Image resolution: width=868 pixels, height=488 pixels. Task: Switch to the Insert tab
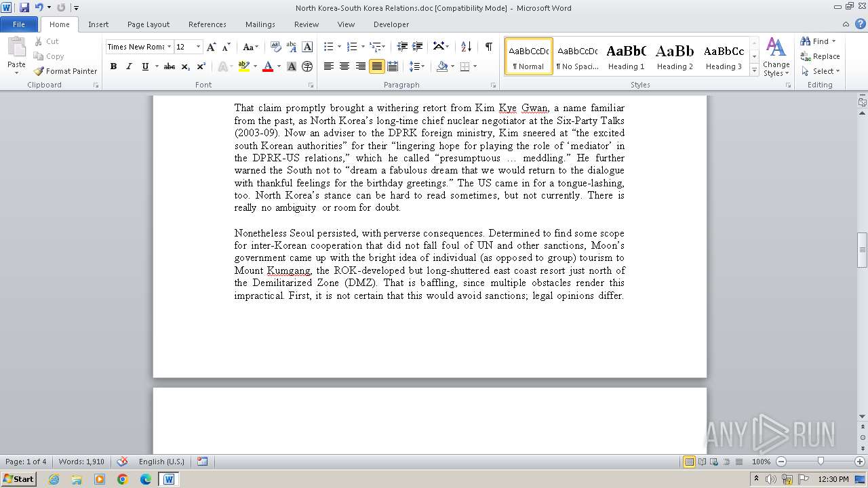click(98, 24)
